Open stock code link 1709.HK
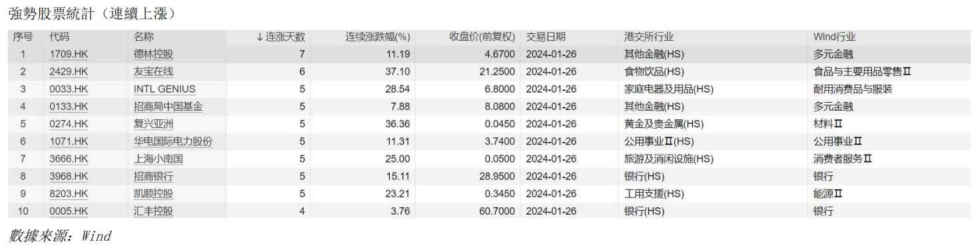 click(69, 54)
